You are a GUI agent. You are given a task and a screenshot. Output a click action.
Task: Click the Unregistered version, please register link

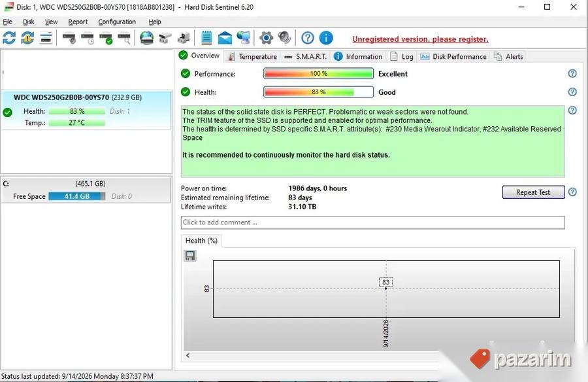pos(420,39)
